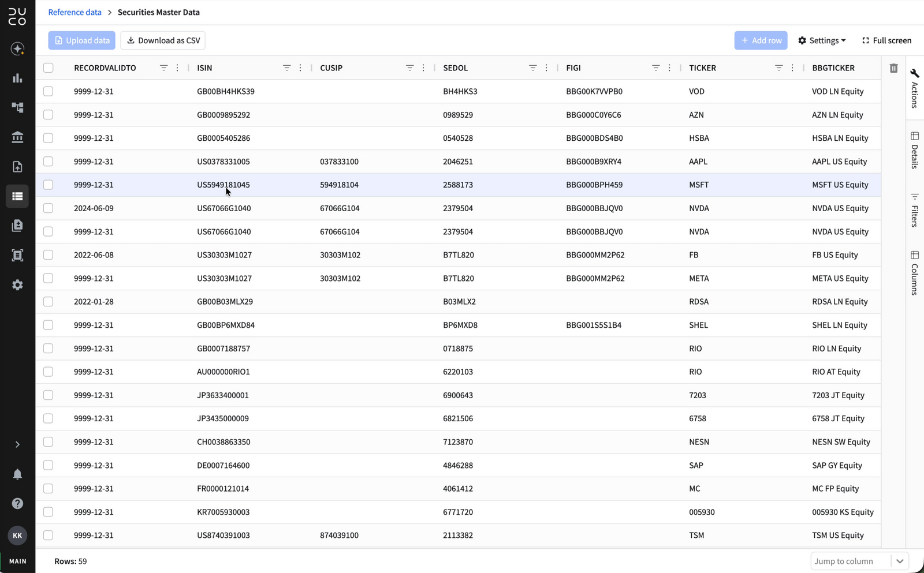Viewport: 924px width, 573px height.
Task: Filter the CUSIP column
Action: point(409,68)
